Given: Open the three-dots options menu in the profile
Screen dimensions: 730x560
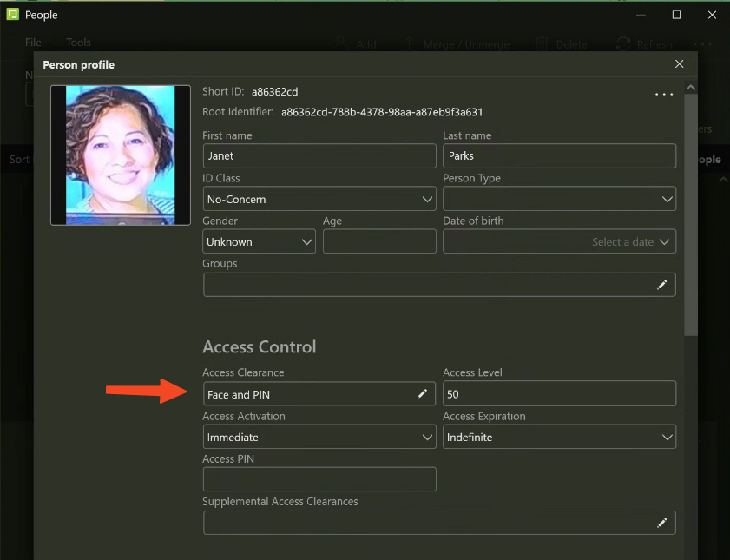Looking at the screenshot, I should (x=664, y=94).
